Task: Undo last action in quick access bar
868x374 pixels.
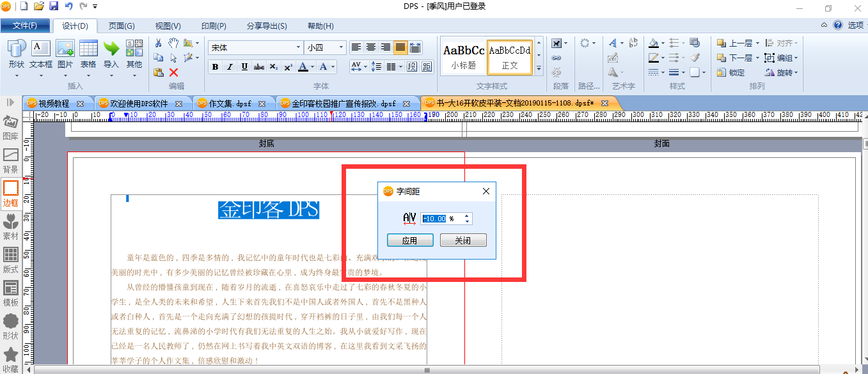Action: tap(68, 6)
